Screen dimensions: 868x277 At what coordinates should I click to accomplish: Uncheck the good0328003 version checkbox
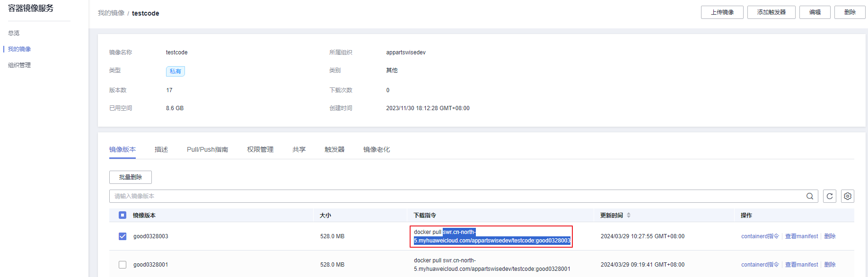[x=123, y=236]
